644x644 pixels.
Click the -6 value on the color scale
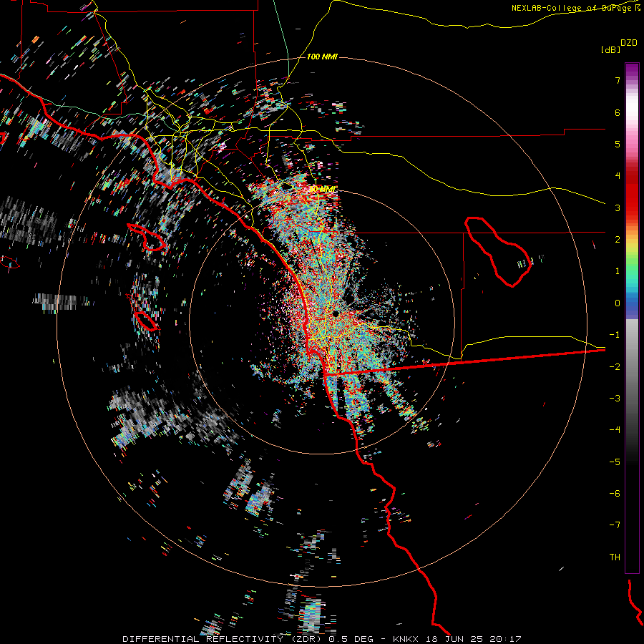pos(615,494)
